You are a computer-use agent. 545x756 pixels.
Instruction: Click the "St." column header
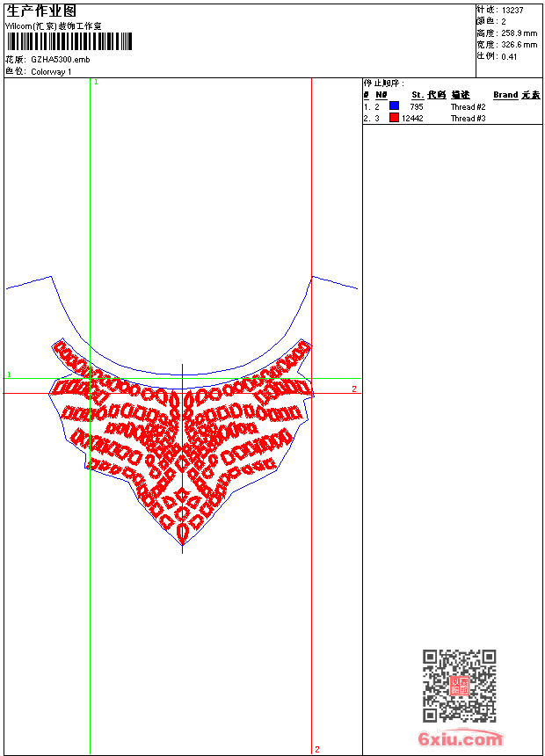coord(418,95)
